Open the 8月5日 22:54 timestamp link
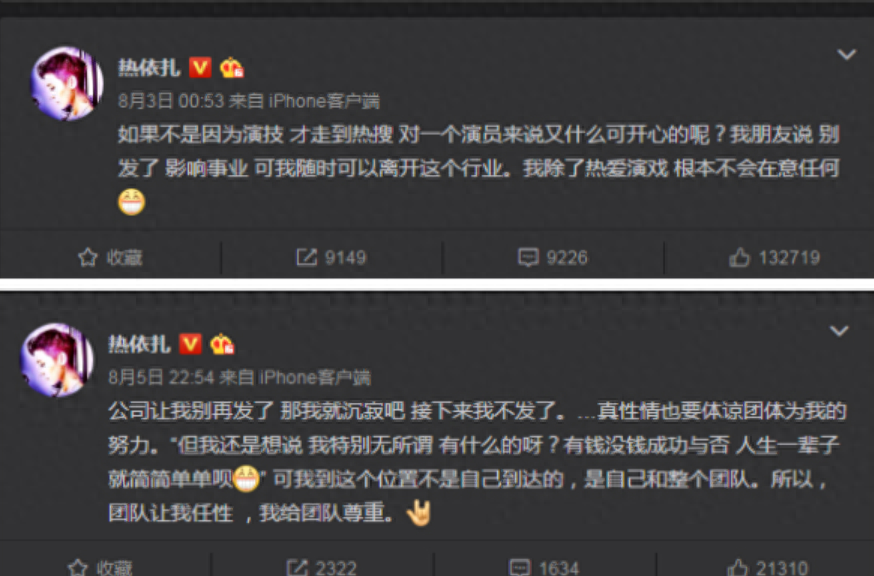 (x=161, y=377)
